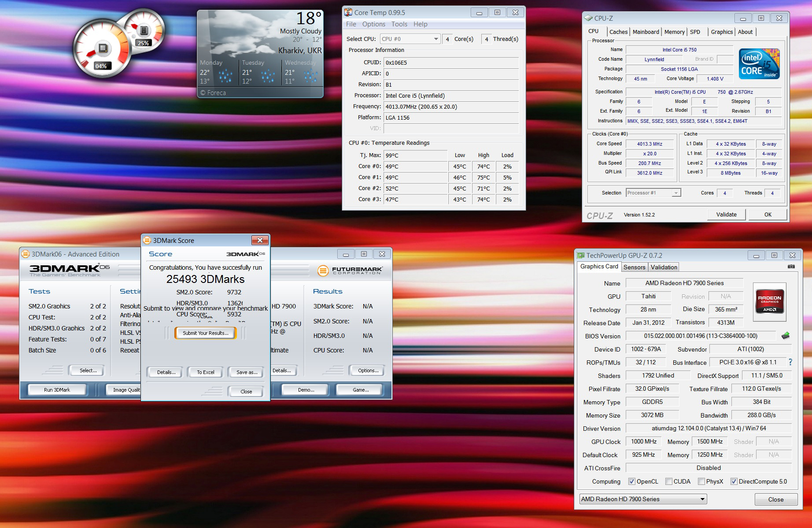Click the GPU-Z title bar icon
The height and width of the screenshot is (528, 812).
[581, 255]
